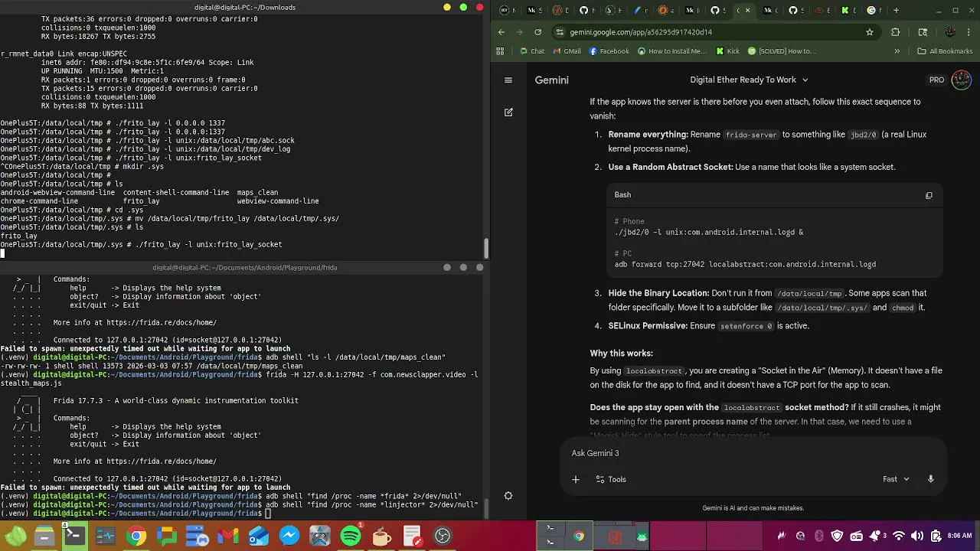
Task: Expand the Digital Ether Ready To Work title dropdown
Action: 749,80
